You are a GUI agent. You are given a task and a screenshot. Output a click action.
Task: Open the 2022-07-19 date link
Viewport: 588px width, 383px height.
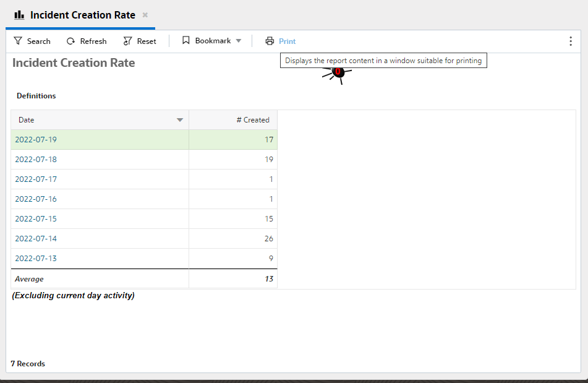click(x=36, y=140)
